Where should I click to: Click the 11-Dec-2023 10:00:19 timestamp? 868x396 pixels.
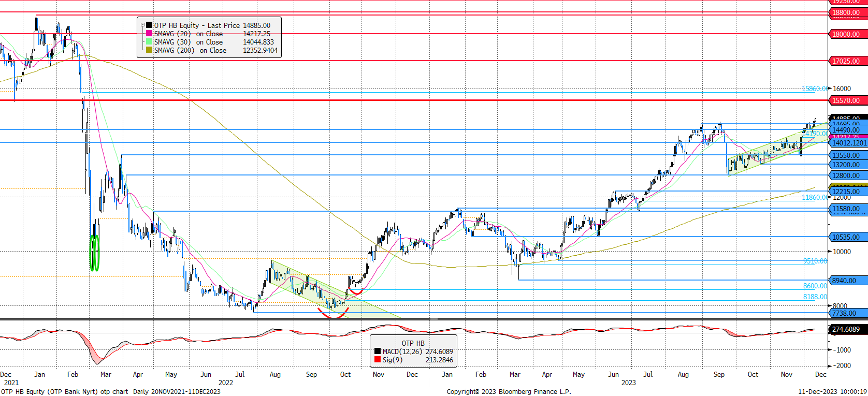(832, 391)
